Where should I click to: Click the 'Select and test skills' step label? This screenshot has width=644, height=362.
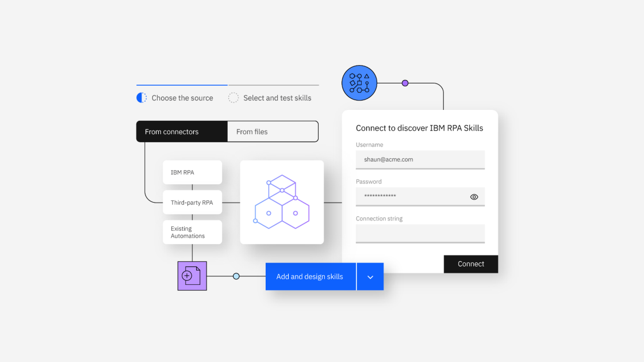click(x=277, y=98)
